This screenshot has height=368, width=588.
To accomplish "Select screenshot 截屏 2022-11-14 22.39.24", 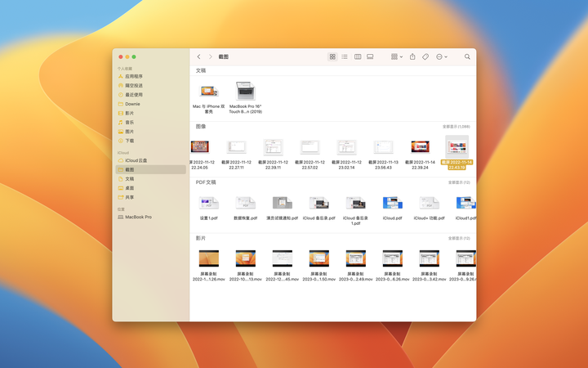I will tap(420, 153).
